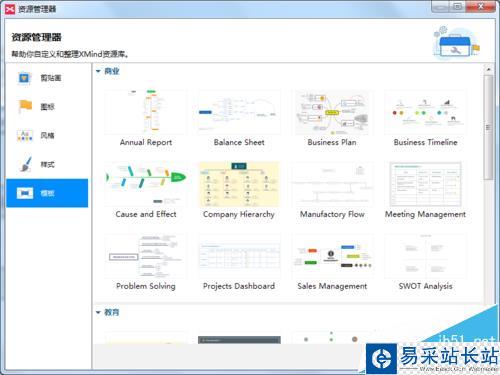Click the 'Sales Management' label
Image resolution: width=500 pixels, height=375 pixels.
(332, 286)
